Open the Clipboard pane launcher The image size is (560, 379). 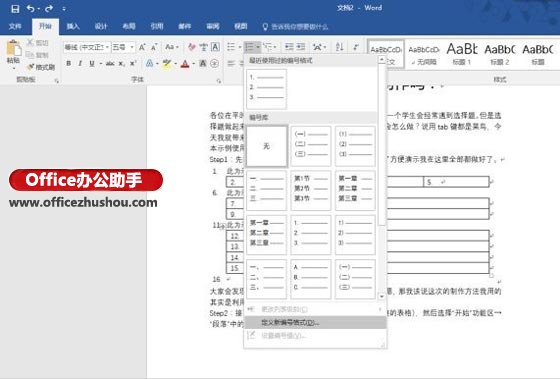(56, 81)
